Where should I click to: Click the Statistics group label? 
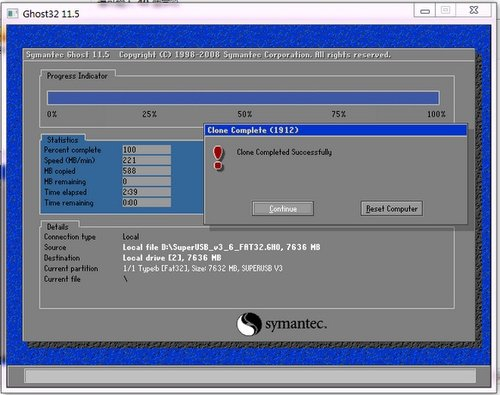click(62, 140)
